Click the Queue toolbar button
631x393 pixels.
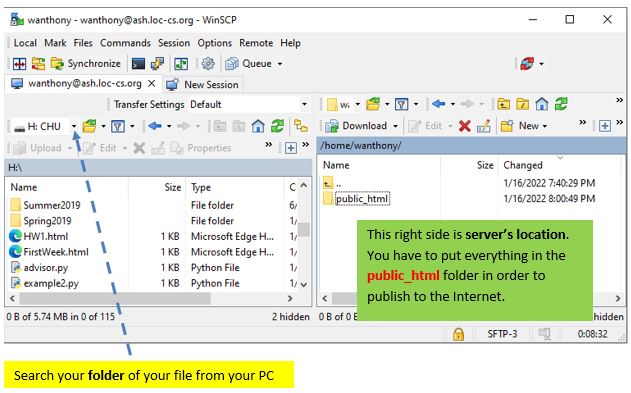[249, 64]
